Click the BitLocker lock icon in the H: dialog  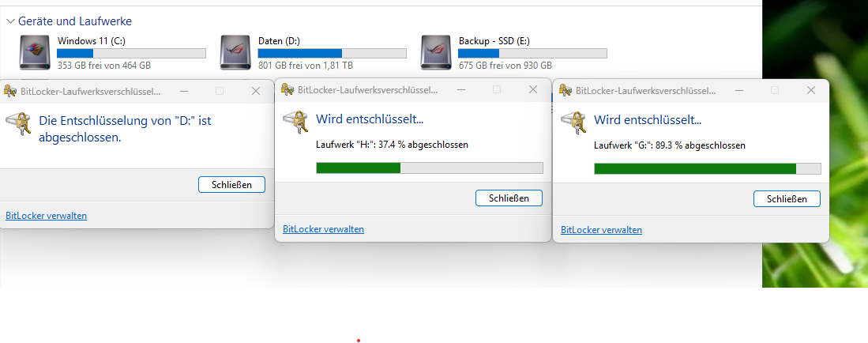[x=295, y=123]
